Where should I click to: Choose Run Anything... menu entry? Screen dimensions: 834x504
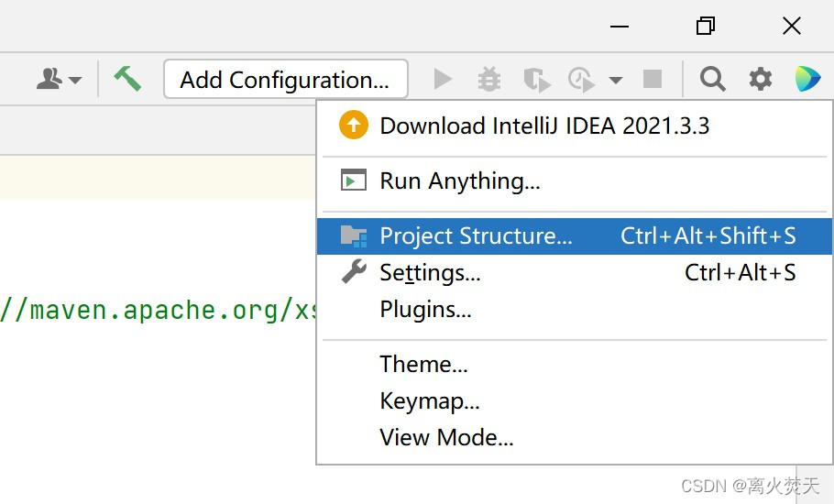coord(575,181)
